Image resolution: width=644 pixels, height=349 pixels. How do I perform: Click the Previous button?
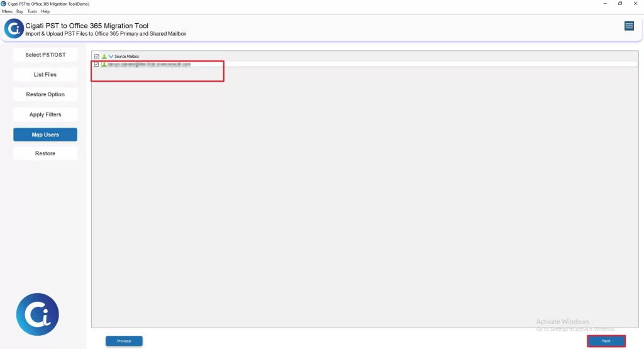tap(124, 341)
